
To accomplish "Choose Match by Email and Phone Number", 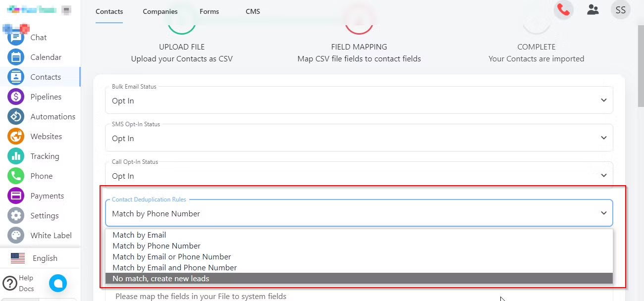I will coord(359,268).
